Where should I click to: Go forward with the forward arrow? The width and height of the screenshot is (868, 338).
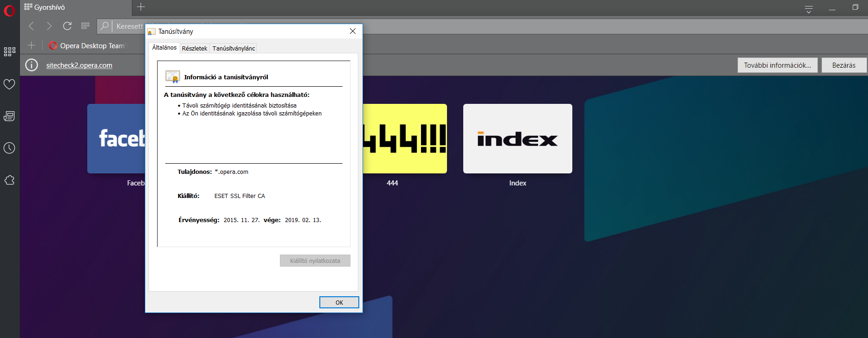(x=49, y=26)
